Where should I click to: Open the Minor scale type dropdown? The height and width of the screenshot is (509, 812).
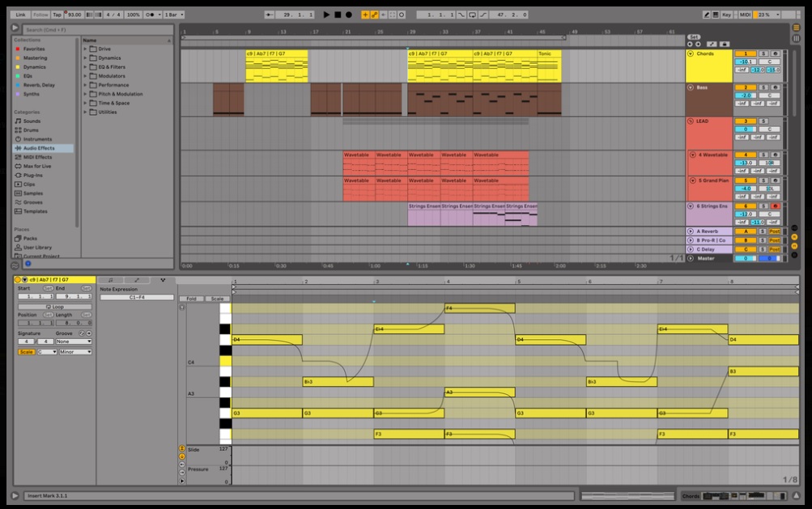[x=75, y=351]
